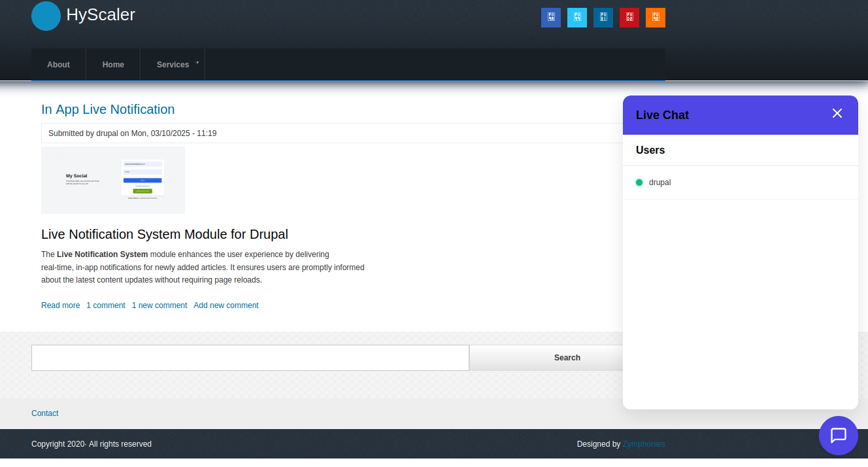The image size is (868, 467).
Task: Select user drupal in the Live Chat users list
Action: click(x=659, y=182)
